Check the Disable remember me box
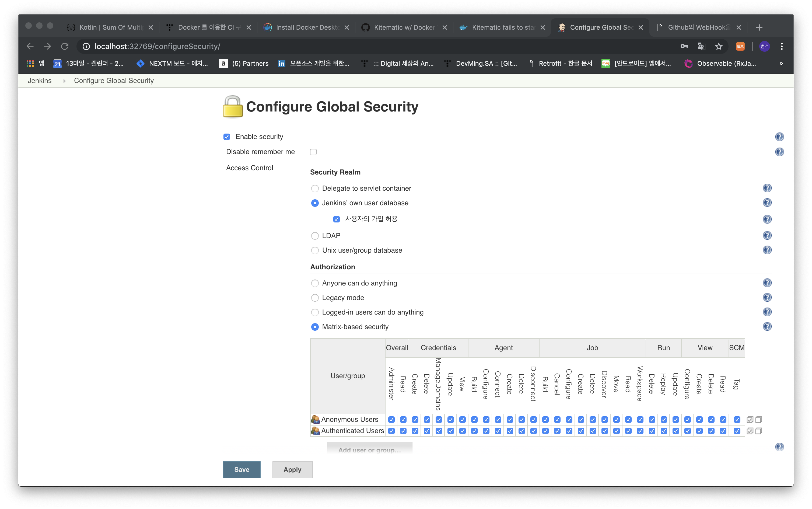 coord(313,152)
